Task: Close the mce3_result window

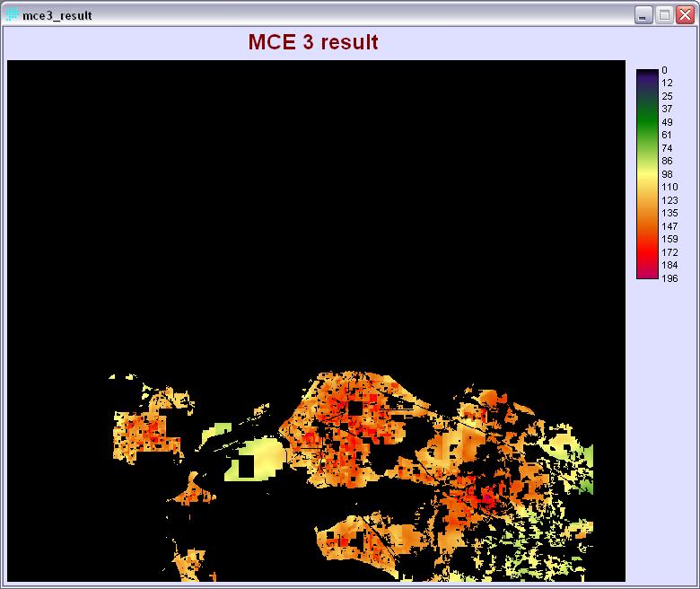Action: 686,15
